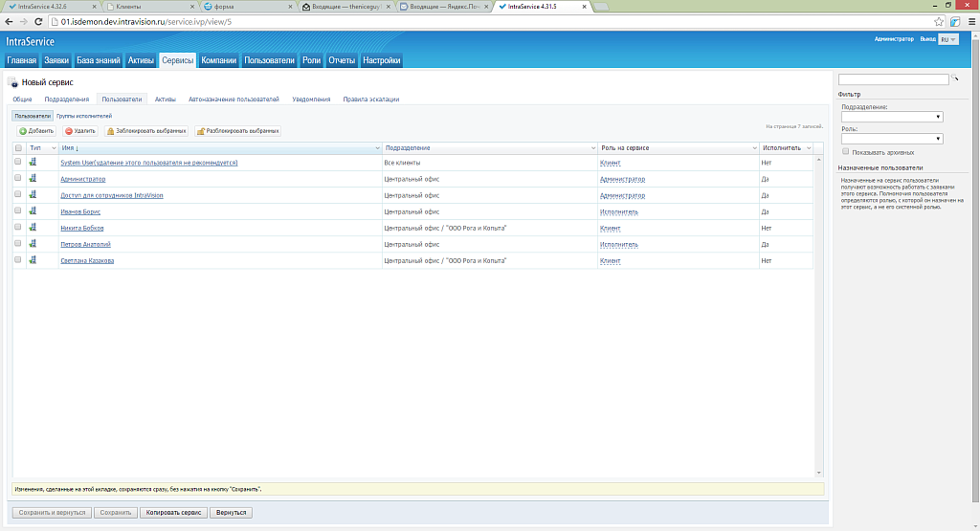The height and width of the screenshot is (531, 980).
Task: Click the sidebar search input field
Action: pos(893,79)
